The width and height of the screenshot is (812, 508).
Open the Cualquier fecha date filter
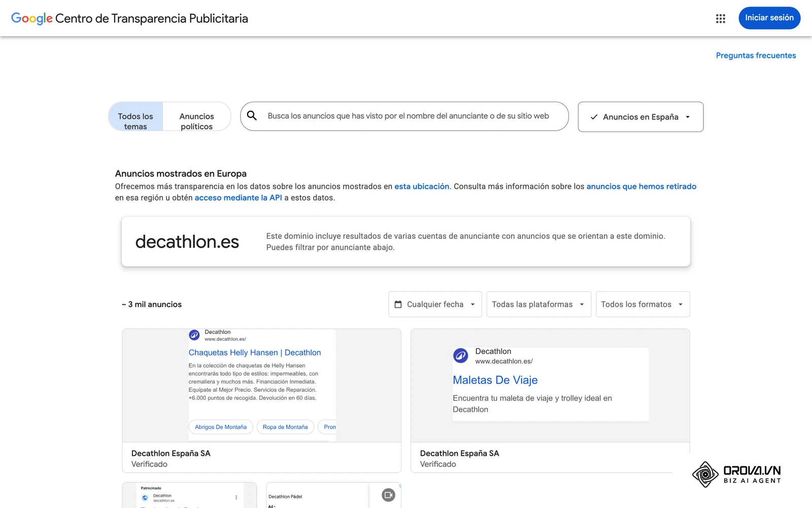pyautogui.click(x=435, y=304)
